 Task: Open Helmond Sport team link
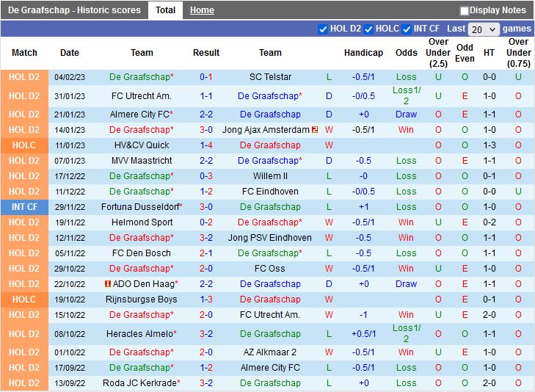coord(142,222)
